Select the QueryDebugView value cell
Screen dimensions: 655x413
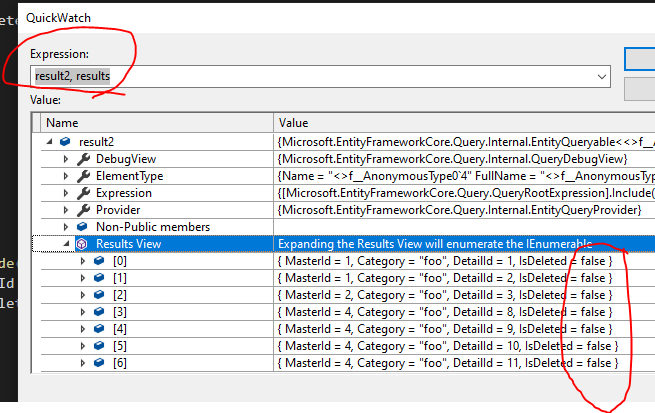[453, 159]
